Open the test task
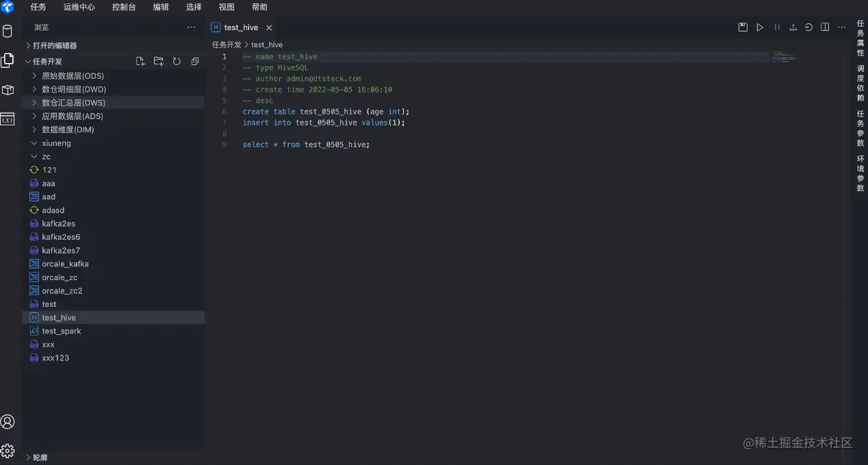 [114, 304]
